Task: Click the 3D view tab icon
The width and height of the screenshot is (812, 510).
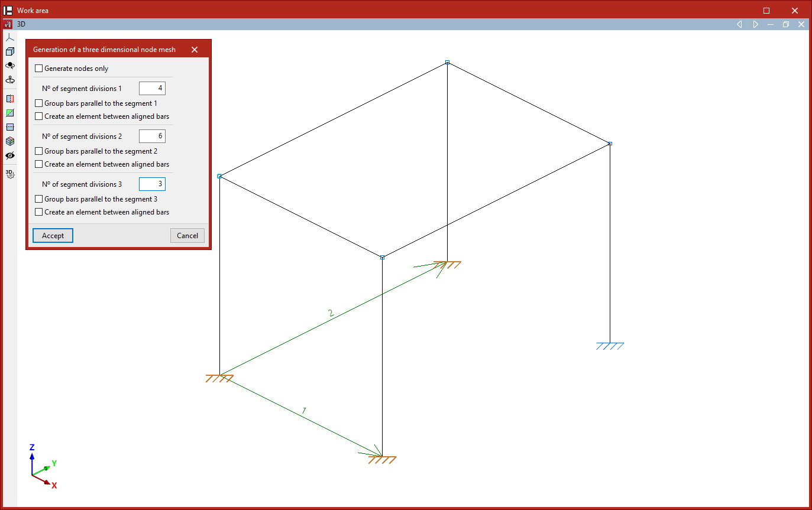Action: 8,24
